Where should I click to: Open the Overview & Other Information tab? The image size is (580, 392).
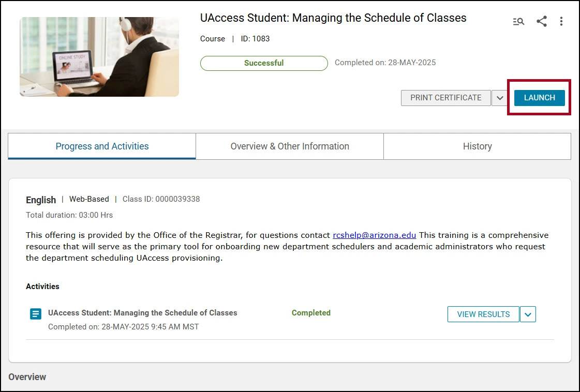tap(290, 146)
